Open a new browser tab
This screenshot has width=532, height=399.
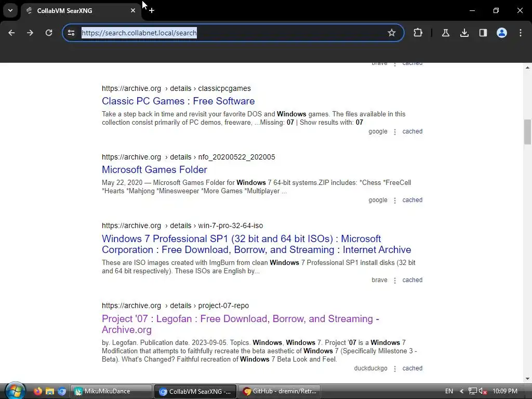click(152, 10)
